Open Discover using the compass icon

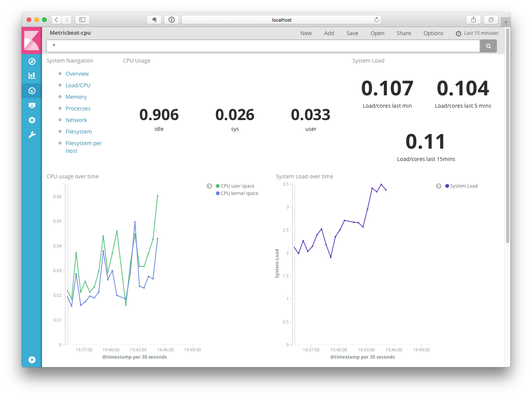(x=32, y=61)
